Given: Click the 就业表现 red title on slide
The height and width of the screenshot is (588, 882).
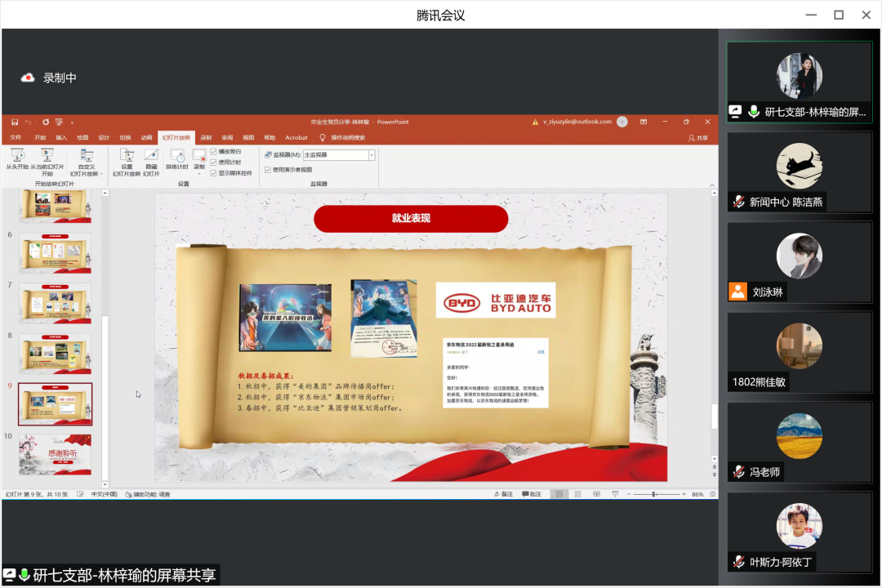Looking at the screenshot, I should tap(411, 218).
